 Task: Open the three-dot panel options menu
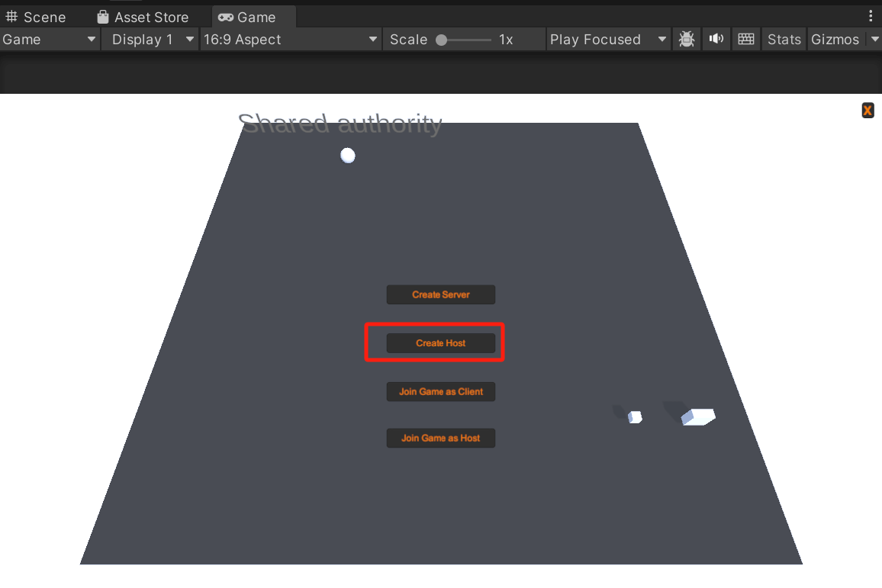pos(871,16)
